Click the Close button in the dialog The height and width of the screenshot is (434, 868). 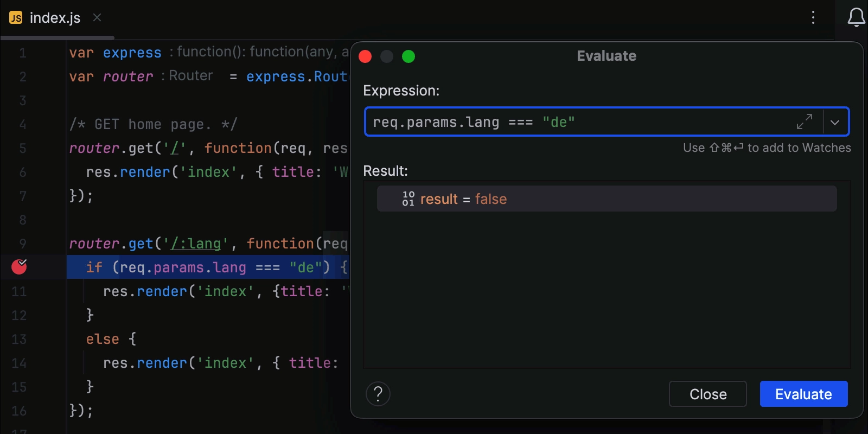tap(708, 394)
